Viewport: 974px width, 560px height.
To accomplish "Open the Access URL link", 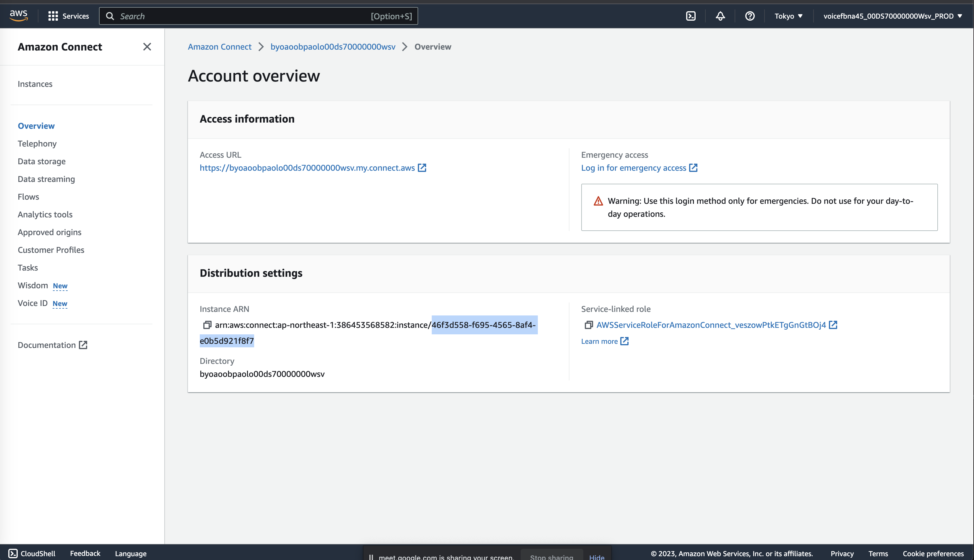I will 307,168.
